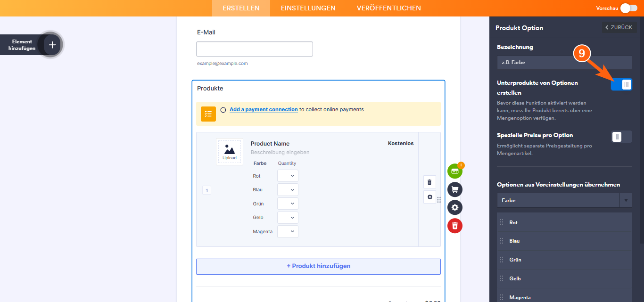Open product settings gear in product row

pos(429,197)
